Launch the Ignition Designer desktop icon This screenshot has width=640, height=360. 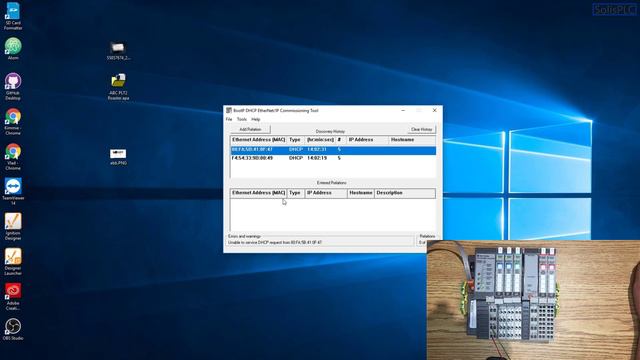pyautogui.click(x=13, y=227)
